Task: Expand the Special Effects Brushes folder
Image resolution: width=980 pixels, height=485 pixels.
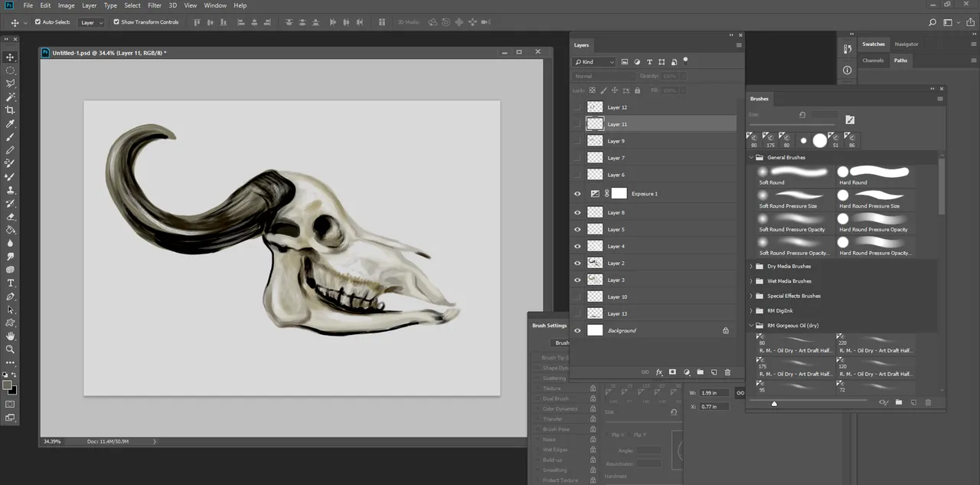Action: tap(752, 296)
